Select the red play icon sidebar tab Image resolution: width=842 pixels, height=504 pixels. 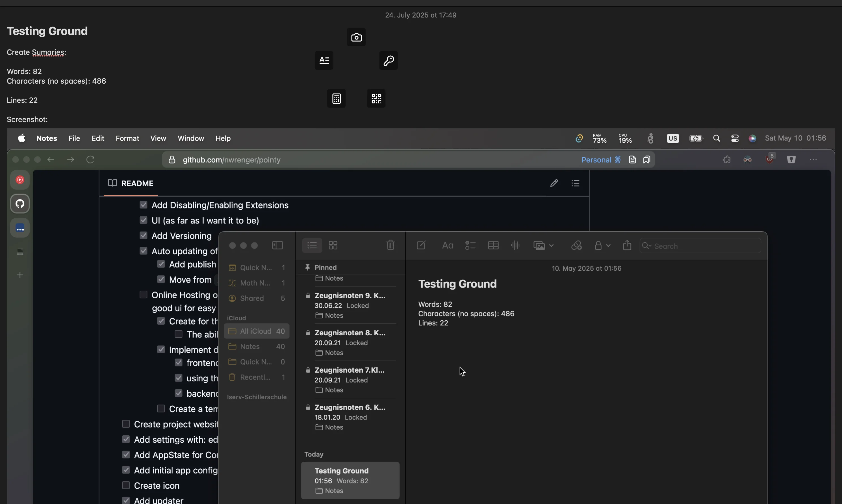tap(20, 180)
